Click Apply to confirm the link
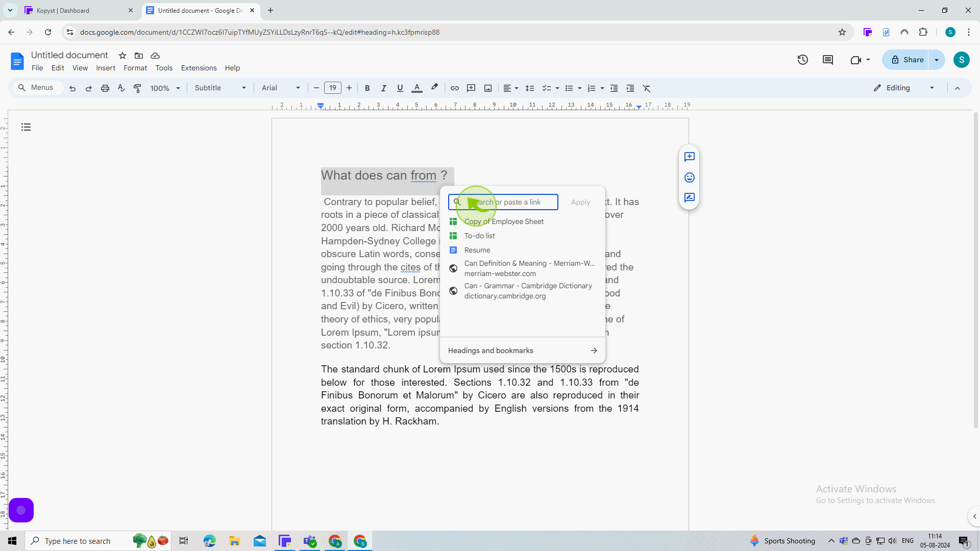Viewport: 980px width, 551px height. point(581,202)
